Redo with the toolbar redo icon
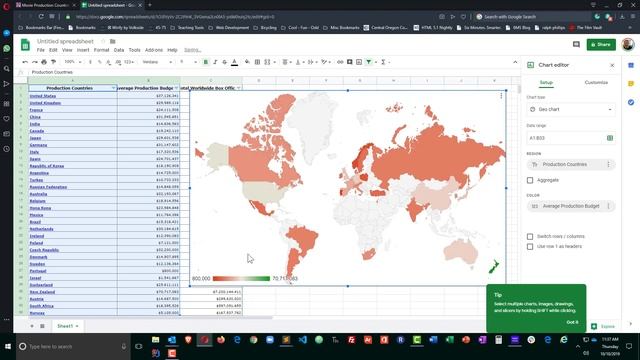Screen dimensions: 640x360 35,62
